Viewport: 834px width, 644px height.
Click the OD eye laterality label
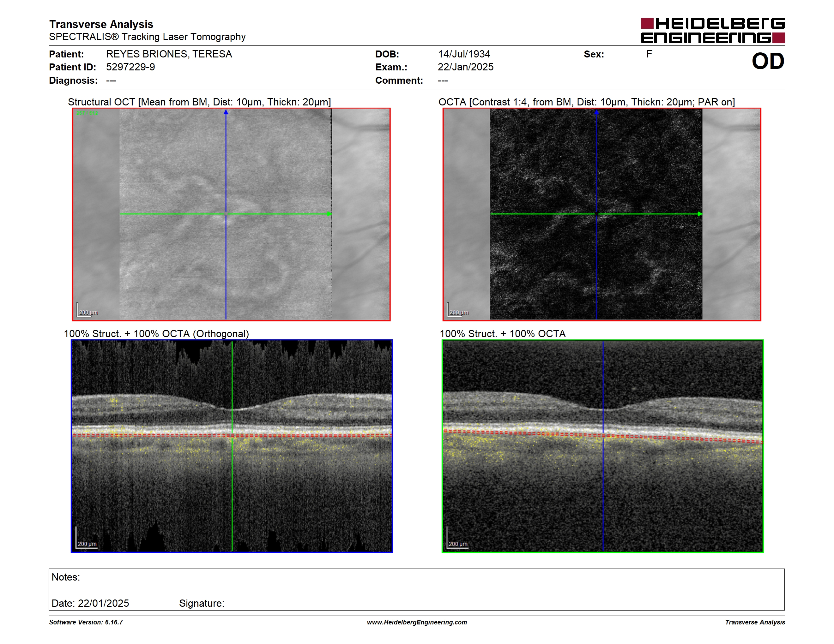(x=768, y=61)
